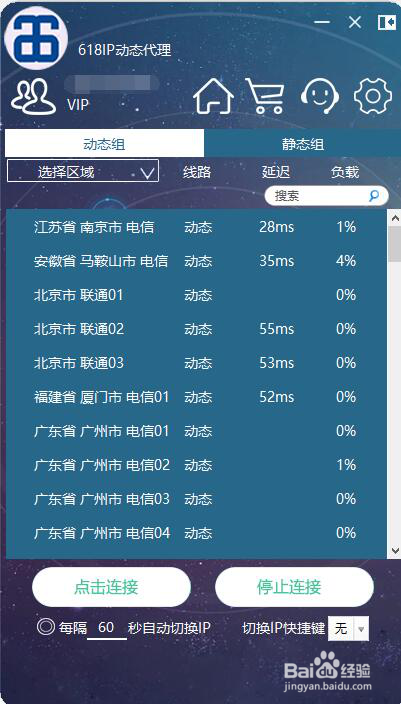This screenshot has height=704, width=401.
Task: Click the 618IP动态代理 title text
Action: coord(124,50)
